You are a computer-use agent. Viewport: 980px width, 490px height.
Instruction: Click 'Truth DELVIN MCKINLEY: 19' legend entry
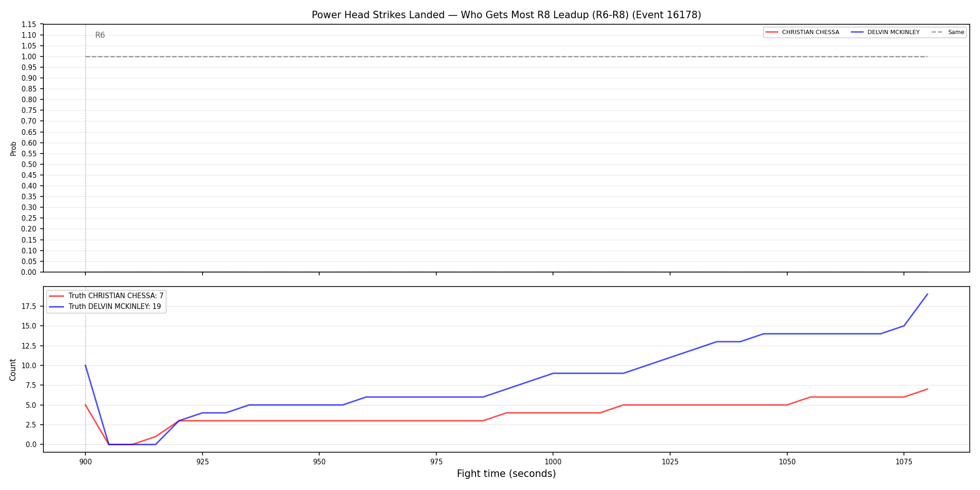(x=105, y=307)
